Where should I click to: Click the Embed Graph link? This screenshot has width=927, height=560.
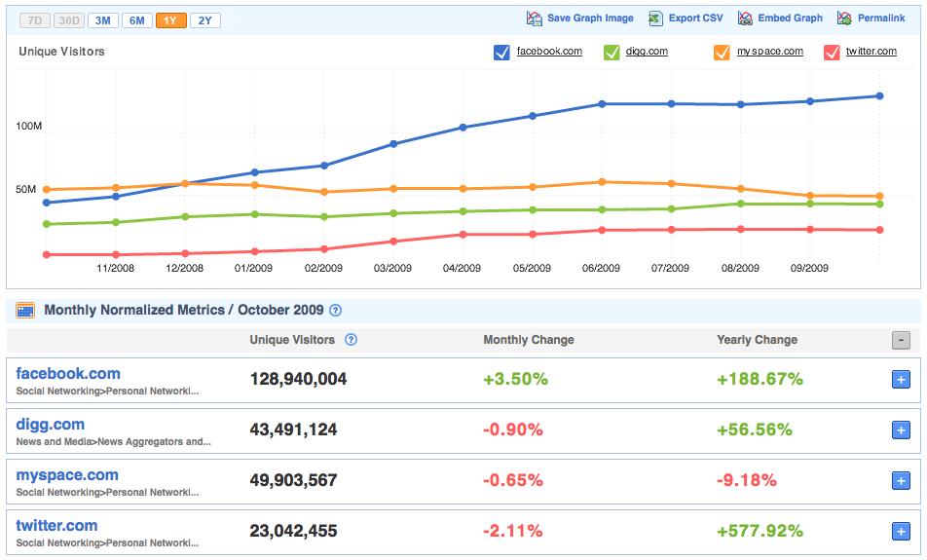tap(790, 19)
